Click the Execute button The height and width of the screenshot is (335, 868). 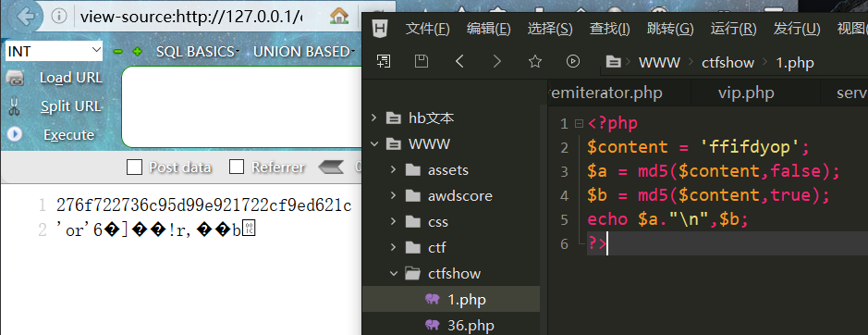[x=68, y=135]
